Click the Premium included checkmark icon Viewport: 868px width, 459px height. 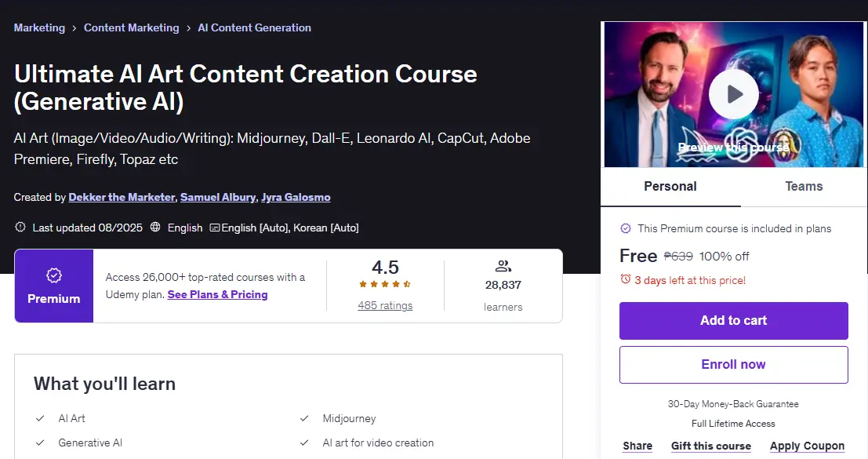[x=626, y=228]
